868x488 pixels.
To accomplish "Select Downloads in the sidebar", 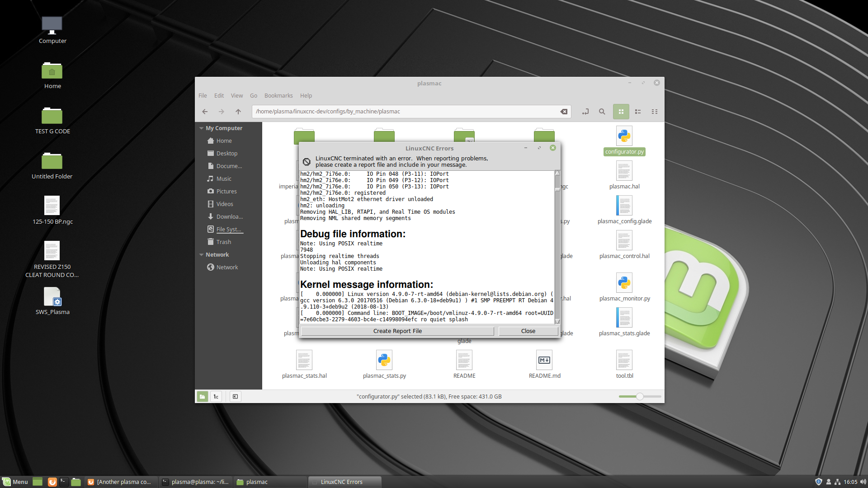I will click(229, 217).
